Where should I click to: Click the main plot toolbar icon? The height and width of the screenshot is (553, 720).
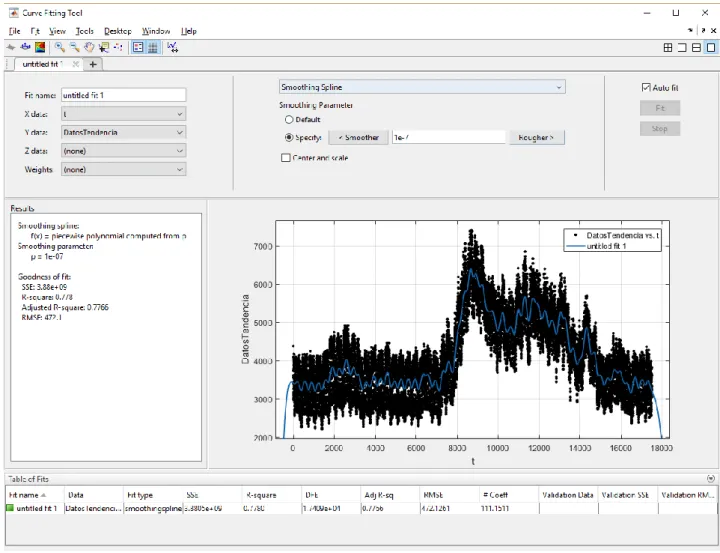click(11, 47)
